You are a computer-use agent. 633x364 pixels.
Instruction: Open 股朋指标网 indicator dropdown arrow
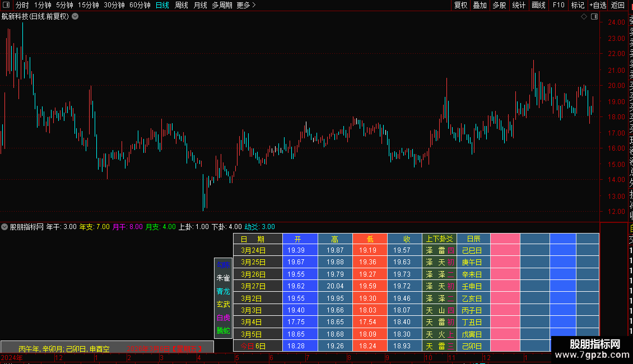click(4, 227)
